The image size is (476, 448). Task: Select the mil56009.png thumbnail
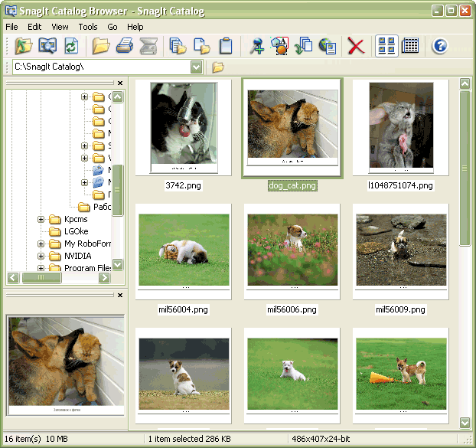[x=401, y=252]
